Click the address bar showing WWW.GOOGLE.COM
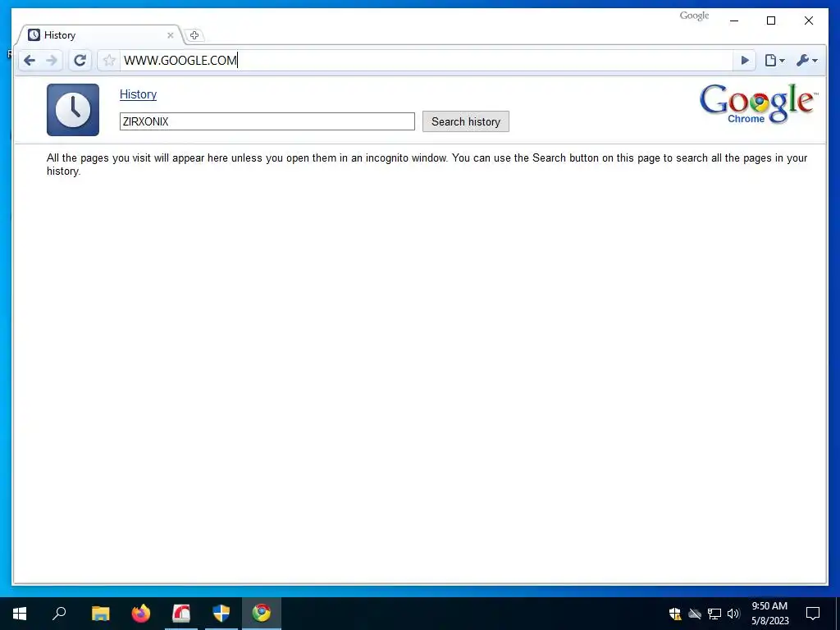Image resolution: width=840 pixels, height=630 pixels. 426,61
